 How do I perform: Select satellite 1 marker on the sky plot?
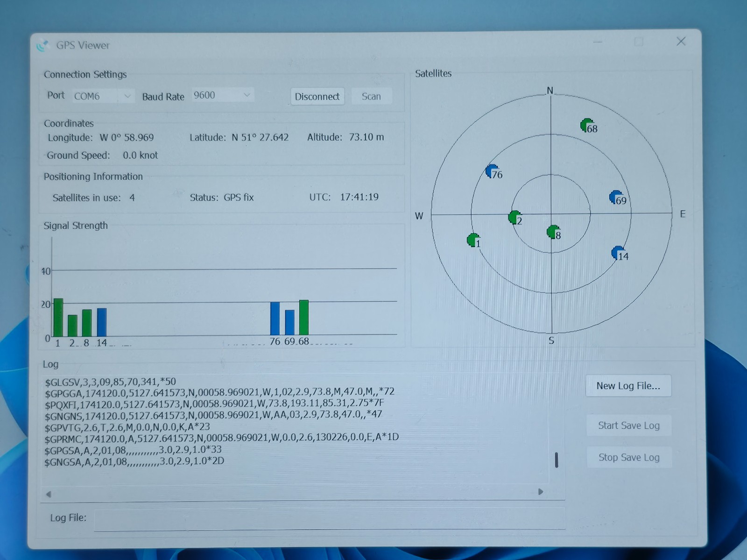point(473,240)
